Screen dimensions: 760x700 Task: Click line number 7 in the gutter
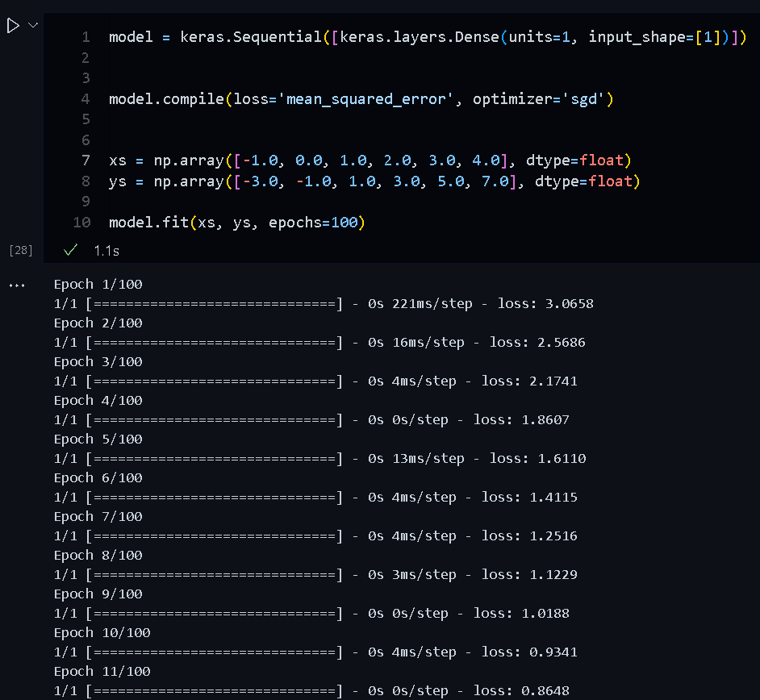pos(86,160)
